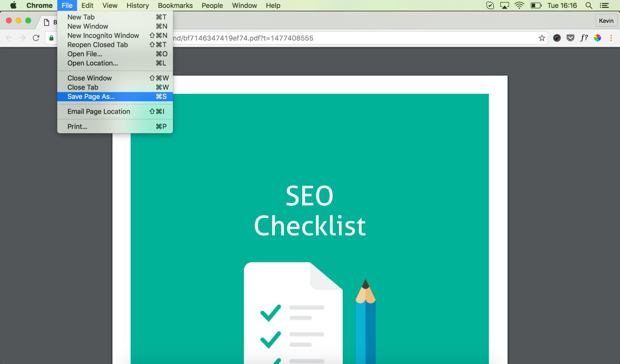The height and width of the screenshot is (364, 620).
Task: Choose Open Location... menu item
Action: pyautogui.click(x=115, y=63)
